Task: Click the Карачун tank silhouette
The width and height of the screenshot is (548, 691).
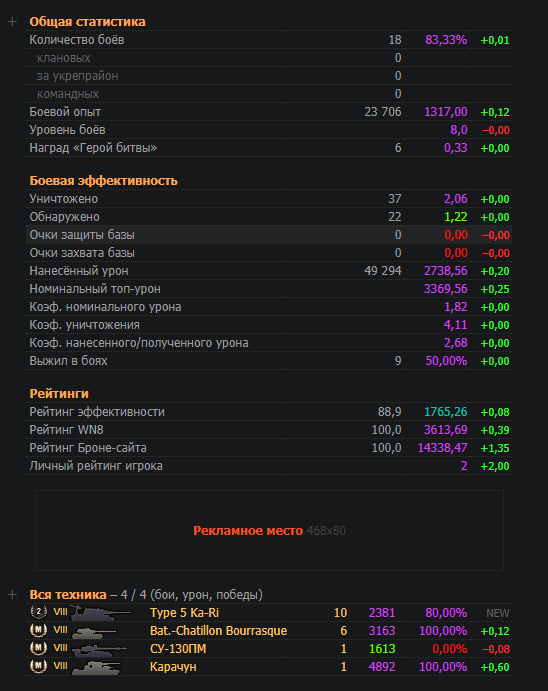Action: point(96,667)
